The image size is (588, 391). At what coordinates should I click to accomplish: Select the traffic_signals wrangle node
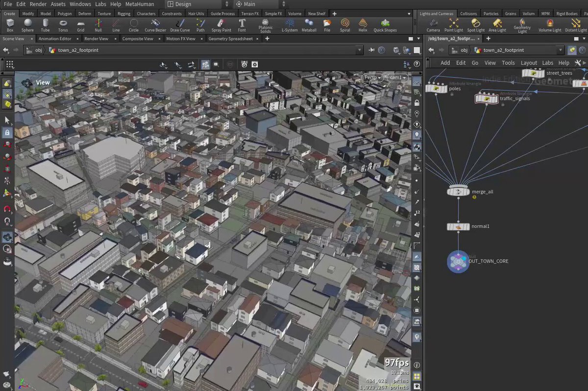pos(487,99)
